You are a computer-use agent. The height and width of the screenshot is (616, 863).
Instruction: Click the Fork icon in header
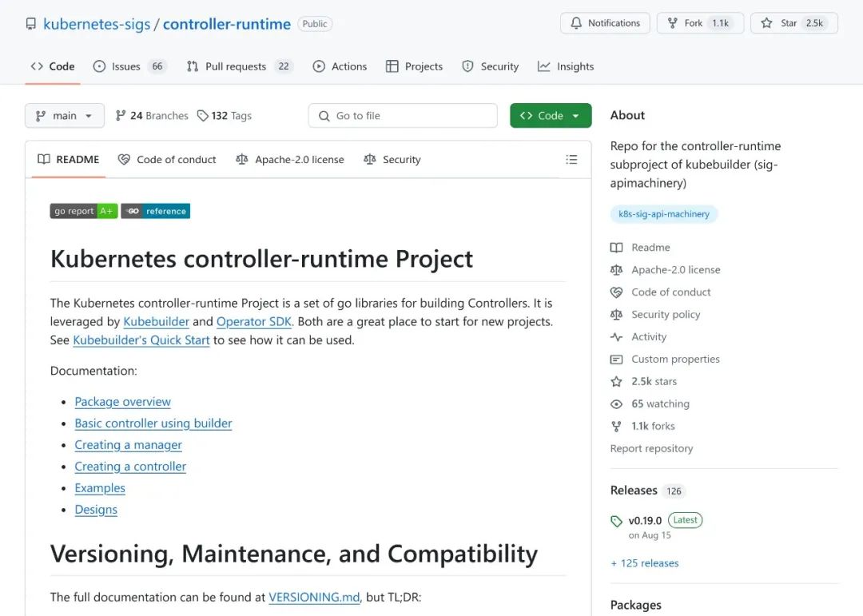tap(672, 23)
